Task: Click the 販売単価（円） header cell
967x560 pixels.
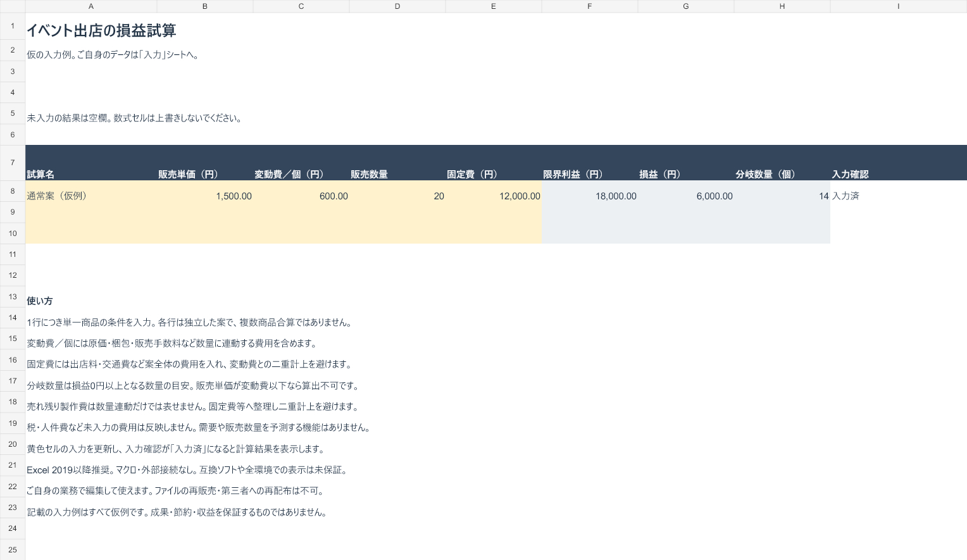Action: pyautogui.click(x=205, y=163)
